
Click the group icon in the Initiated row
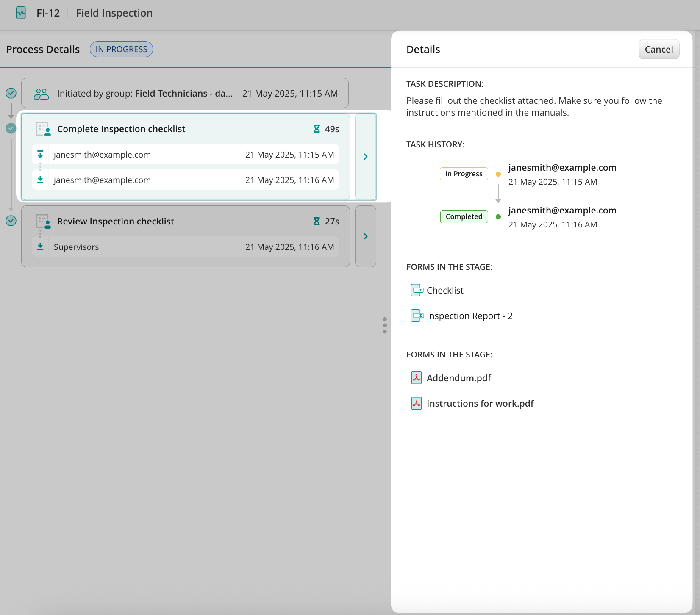click(41, 94)
